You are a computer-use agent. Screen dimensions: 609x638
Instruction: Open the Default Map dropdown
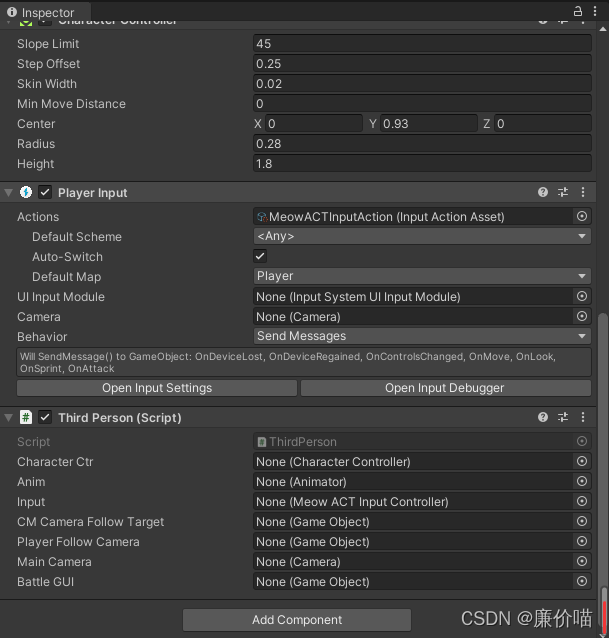point(422,276)
